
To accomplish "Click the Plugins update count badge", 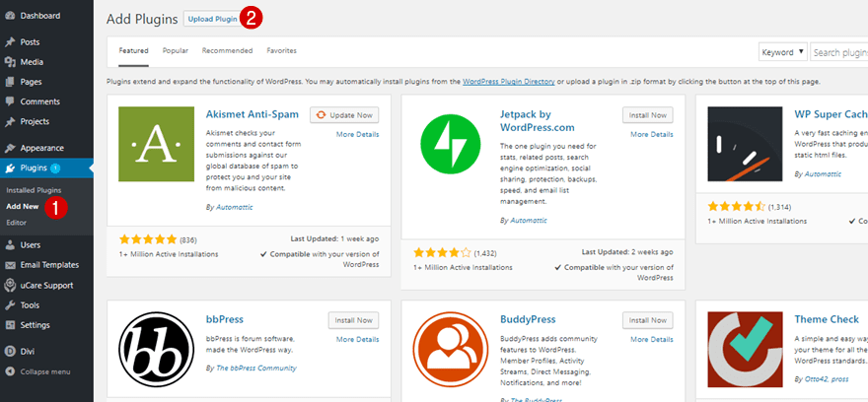I will click(x=55, y=168).
